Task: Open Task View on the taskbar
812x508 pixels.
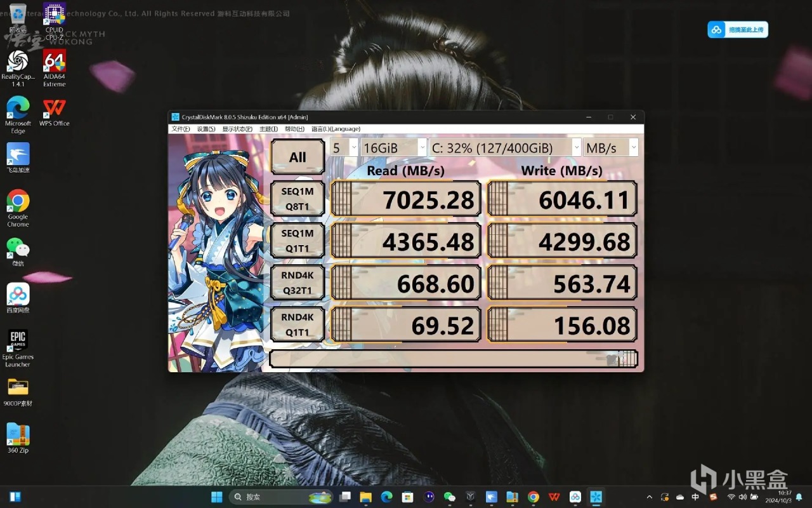Action: [345, 497]
